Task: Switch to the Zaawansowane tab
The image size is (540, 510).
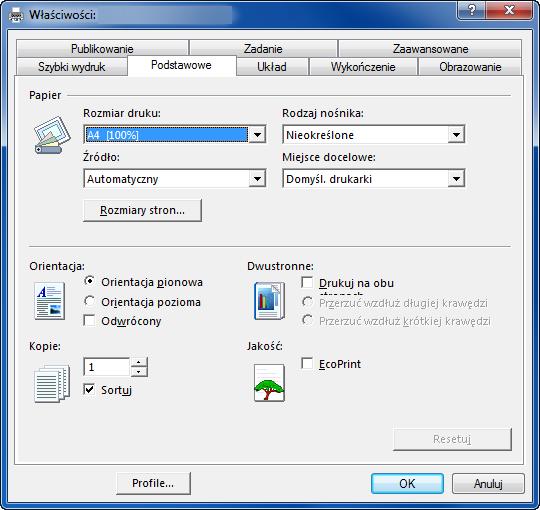Action: (x=430, y=49)
